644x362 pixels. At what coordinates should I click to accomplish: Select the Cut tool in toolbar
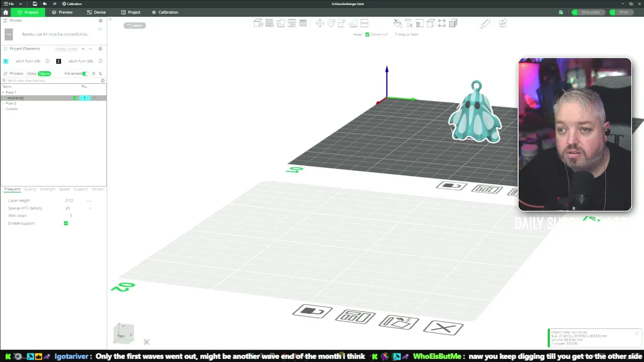(364, 23)
